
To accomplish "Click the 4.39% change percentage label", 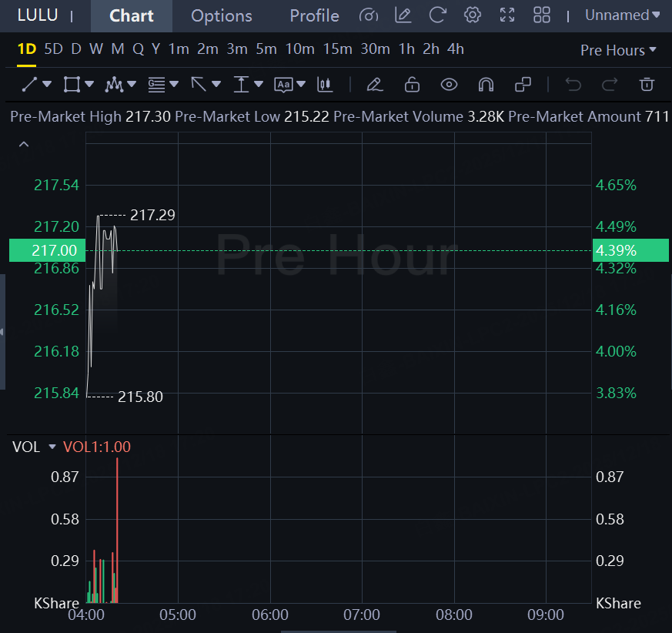I will coord(630,250).
